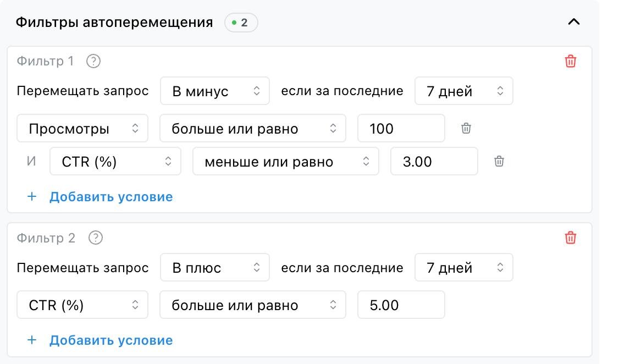619x364 pixels.
Task: Open the Просмотры metric dropdown
Action: click(x=82, y=129)
